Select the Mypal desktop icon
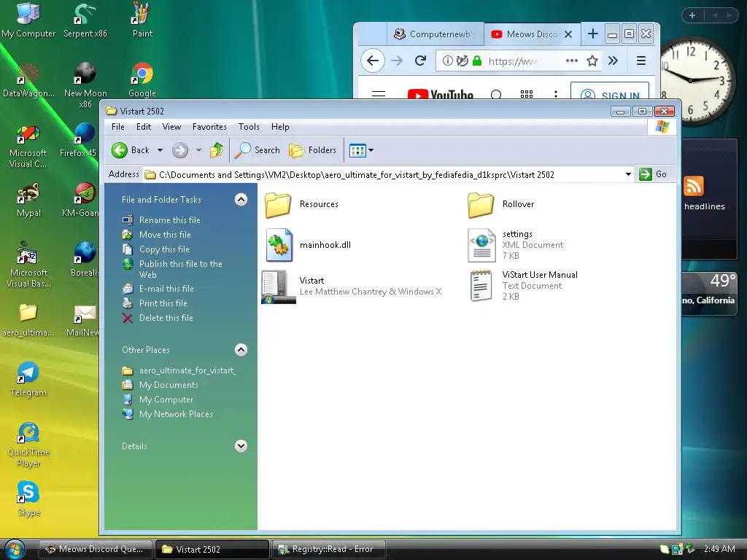The width and height of the screenshot is (747, 560). 28,200
